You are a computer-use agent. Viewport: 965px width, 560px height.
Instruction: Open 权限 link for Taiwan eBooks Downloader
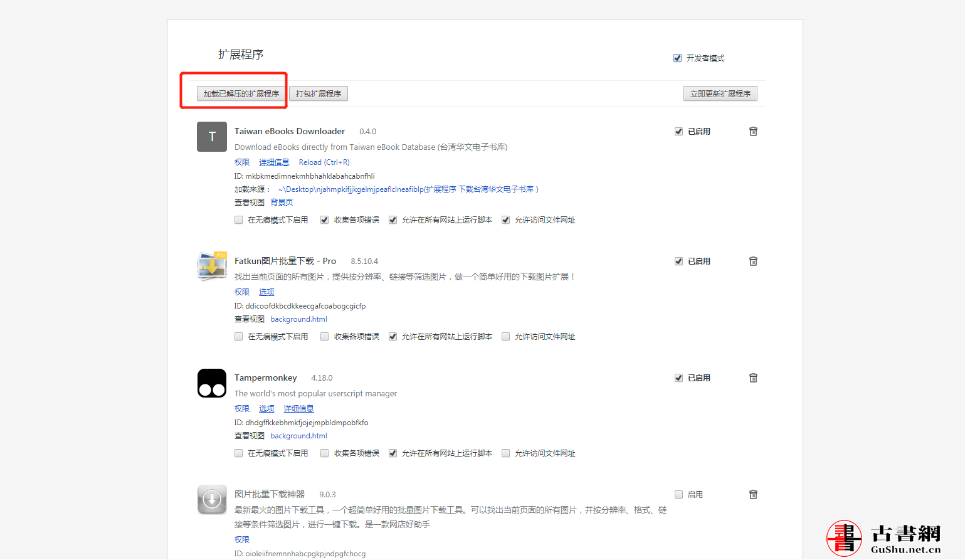click(242, 162)
